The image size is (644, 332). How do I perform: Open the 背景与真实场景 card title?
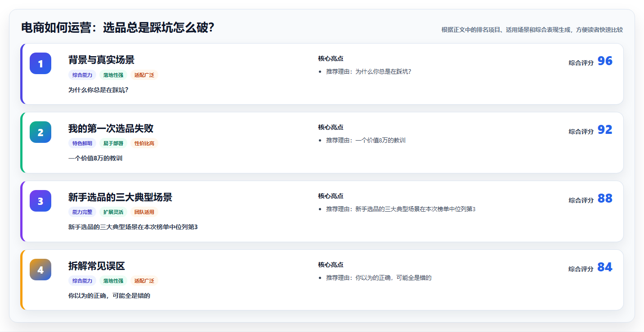(101, 60)
